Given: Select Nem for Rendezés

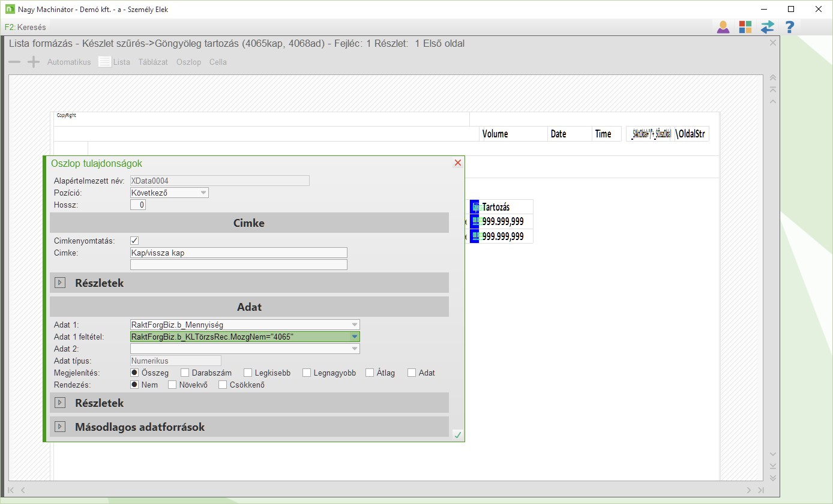Looking at the screenshot, I should pyautogui.click(x=134, y=385).
